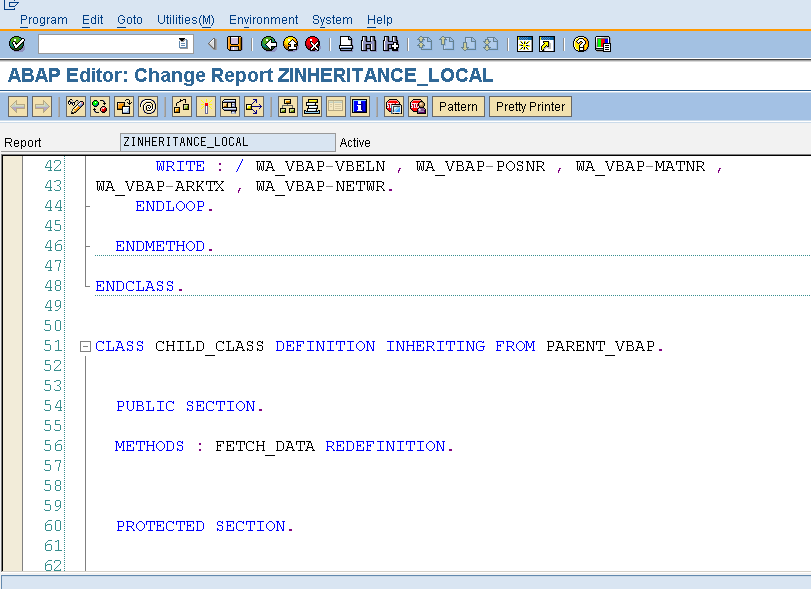
Task: Click the Report name input field
Action: tap(225, 142)
